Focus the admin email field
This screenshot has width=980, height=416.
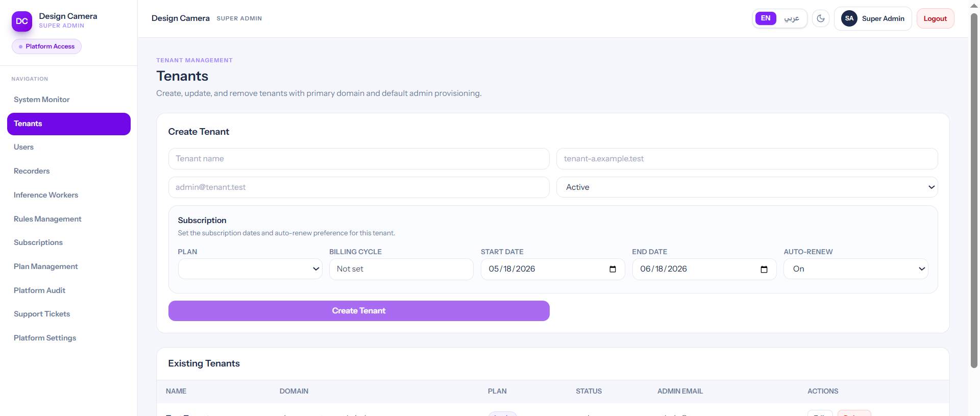(x=359, y=187)
